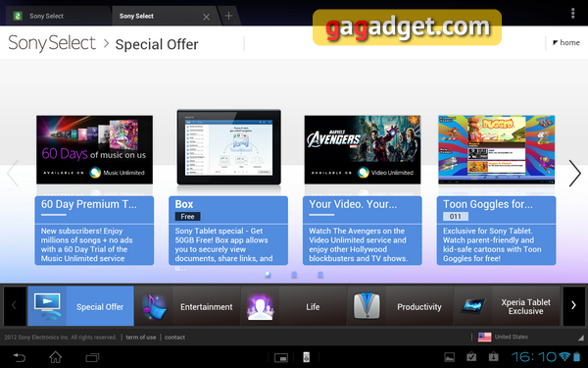Read the Watch The Avengers description
Image resolution: width=588 pixels, height=368 pixels.
coord(358,244)
